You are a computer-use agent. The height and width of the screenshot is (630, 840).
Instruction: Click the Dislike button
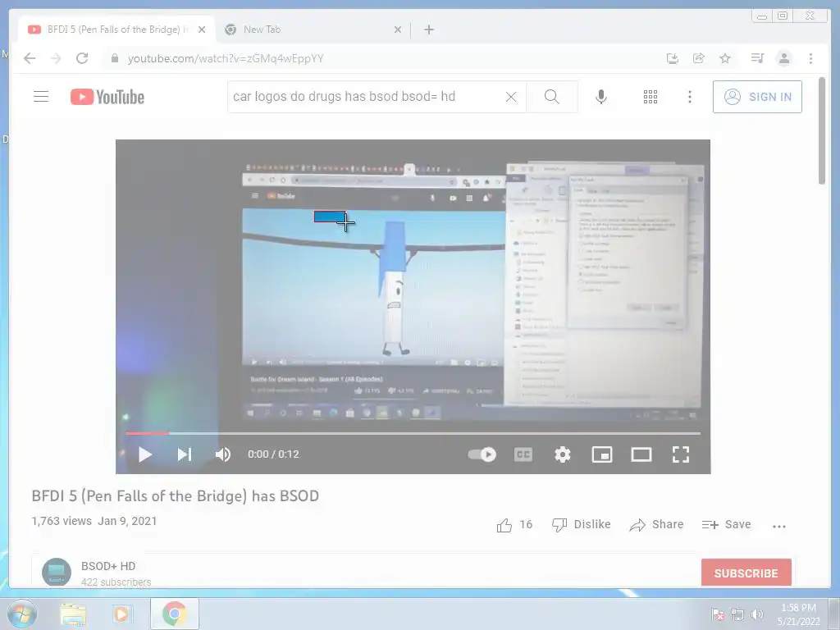pos(582,525)
